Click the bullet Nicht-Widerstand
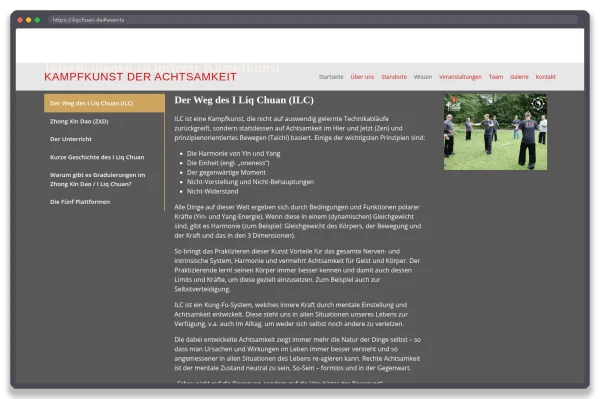The image size is (600, 399). [212, 191]
